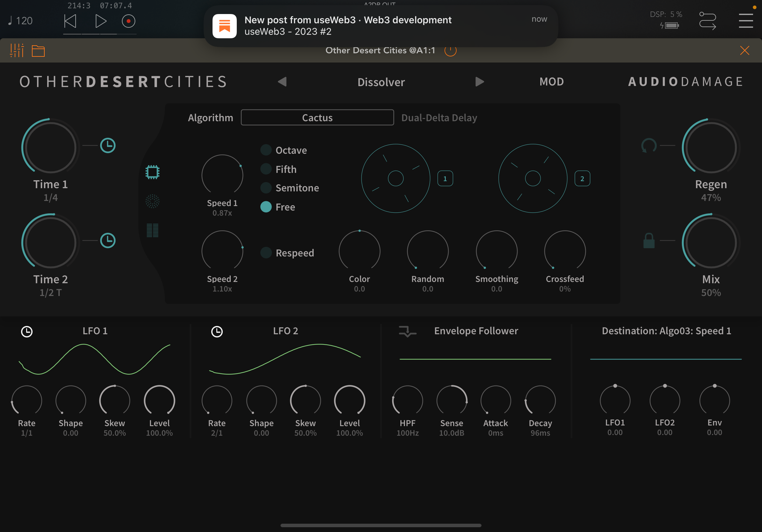Open the Dissolver preset name menu
The width and height of the screenshot is (762, 532).
381,82
